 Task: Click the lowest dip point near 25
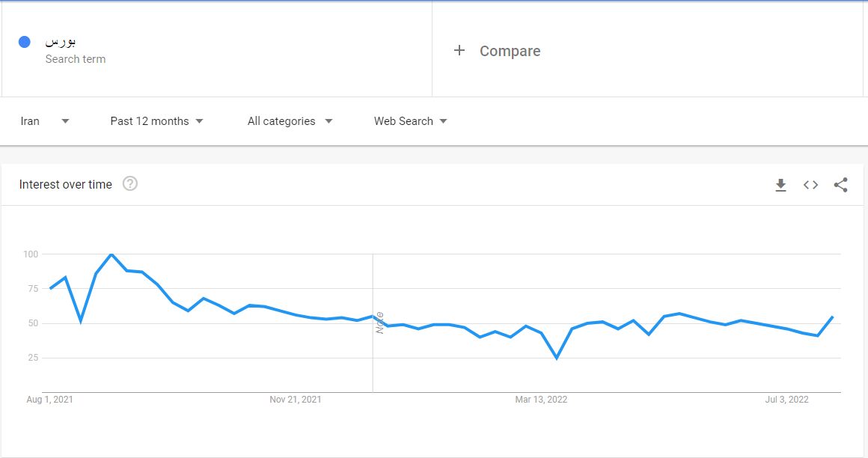[556, 358]
